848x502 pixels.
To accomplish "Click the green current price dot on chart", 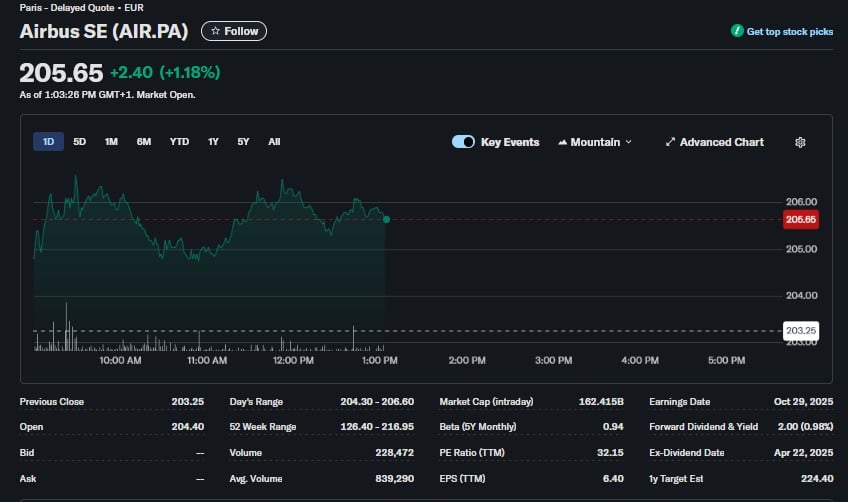I will pyautogui.click(x=386, y=220).
